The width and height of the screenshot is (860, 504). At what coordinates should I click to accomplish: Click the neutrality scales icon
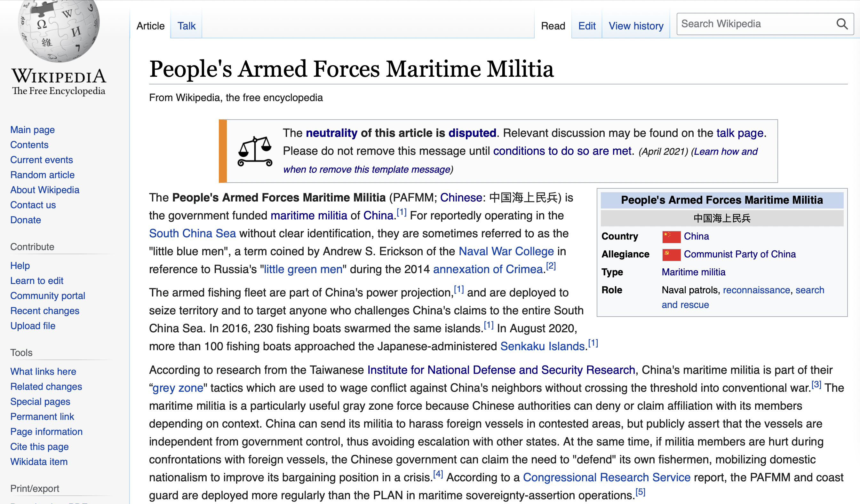click(x=255, y=151)
